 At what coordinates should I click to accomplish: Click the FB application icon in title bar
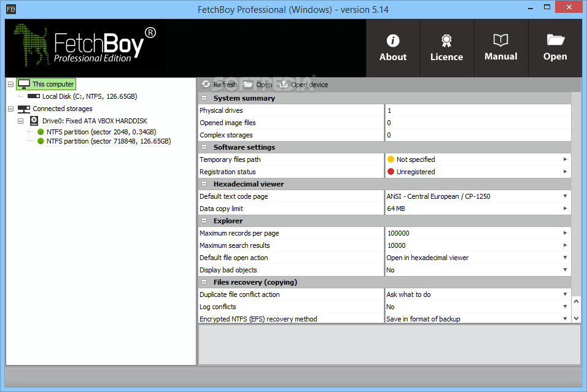pos(11,9)
